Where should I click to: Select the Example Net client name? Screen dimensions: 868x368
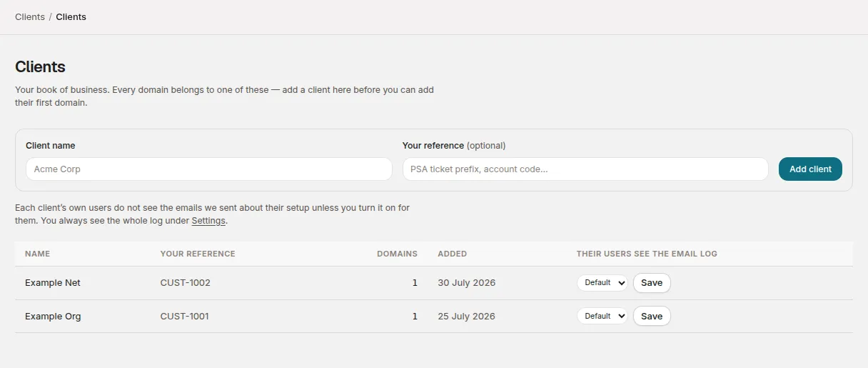pos(53,283)
